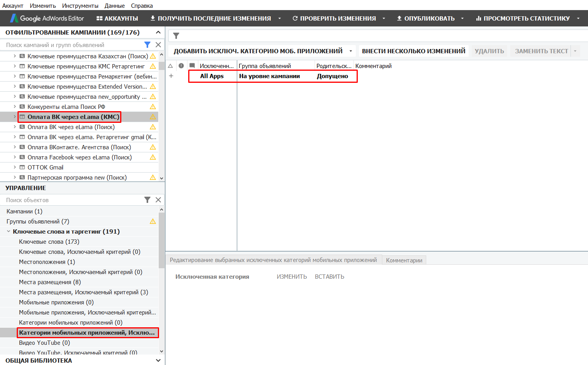Screen dimensions: 588x365
Task: Open dropdown arrow next to Опубликовать
Action: point(462,18)
